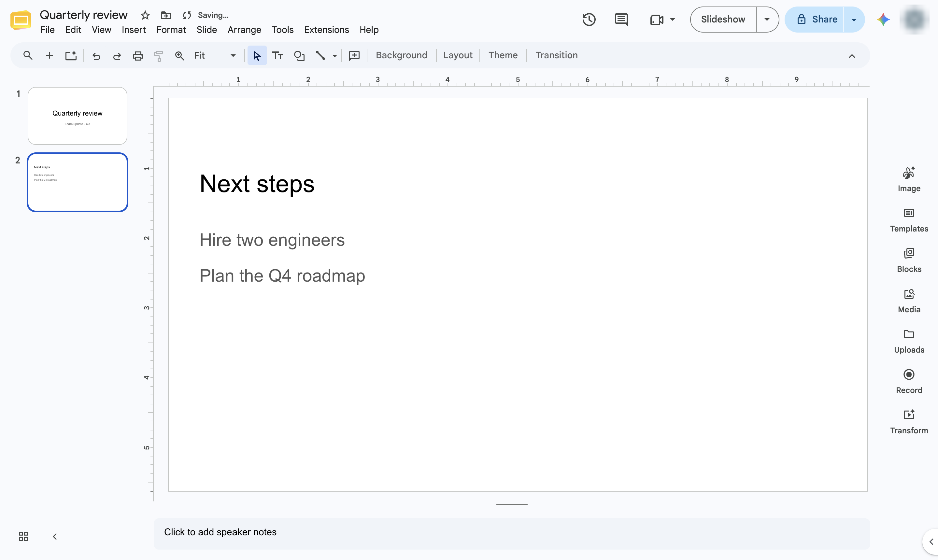Collapse the slide filmstrip panel
Viewport: 938px width, 560px height.
point(55,536)
